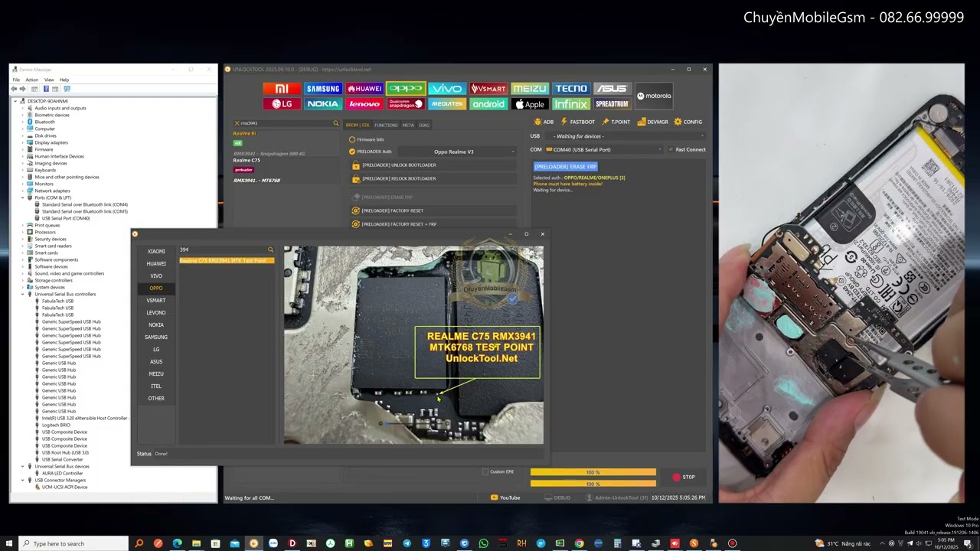This screenshot has width=980, height=551.
Task: Enable the Fast Connect checkbox
Action: click(x=671, y=150)
